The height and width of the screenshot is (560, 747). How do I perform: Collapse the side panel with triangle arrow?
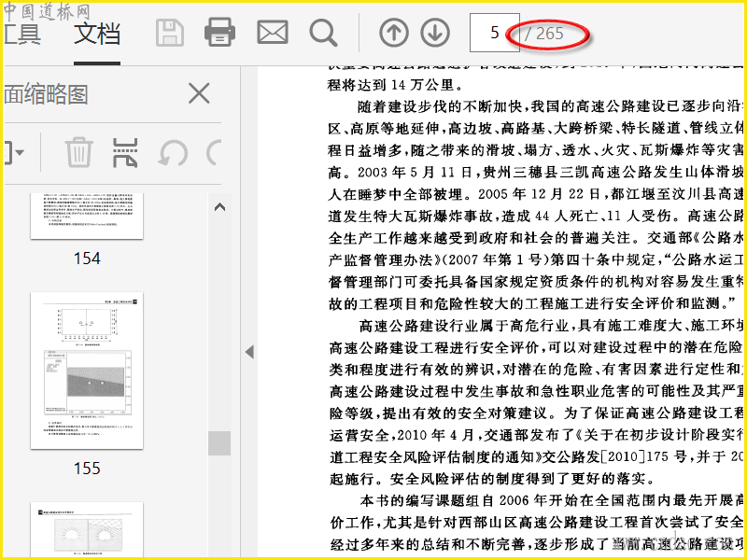pyautogui.click(x=249, y=352)
